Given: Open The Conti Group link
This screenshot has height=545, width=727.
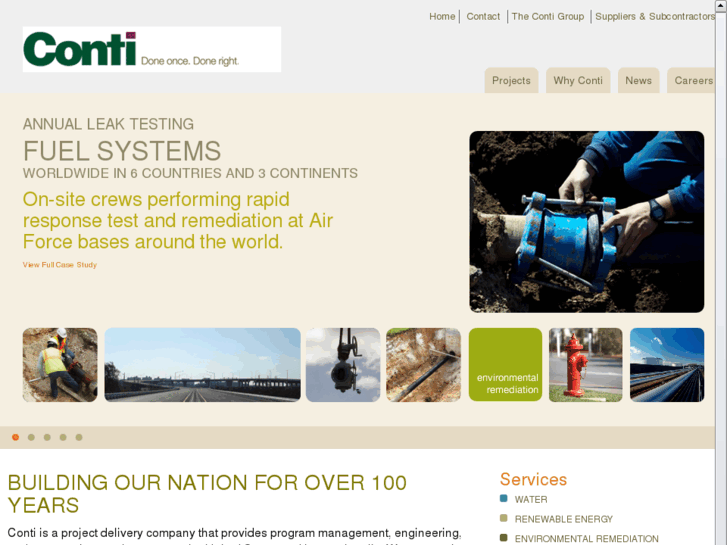Looking at the screenshot, I should (548, 16).
